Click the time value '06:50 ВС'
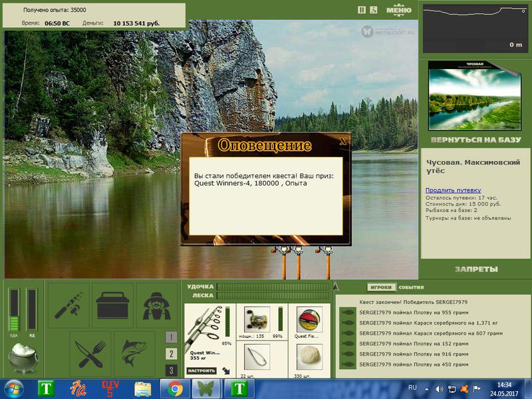 [57, 23]
